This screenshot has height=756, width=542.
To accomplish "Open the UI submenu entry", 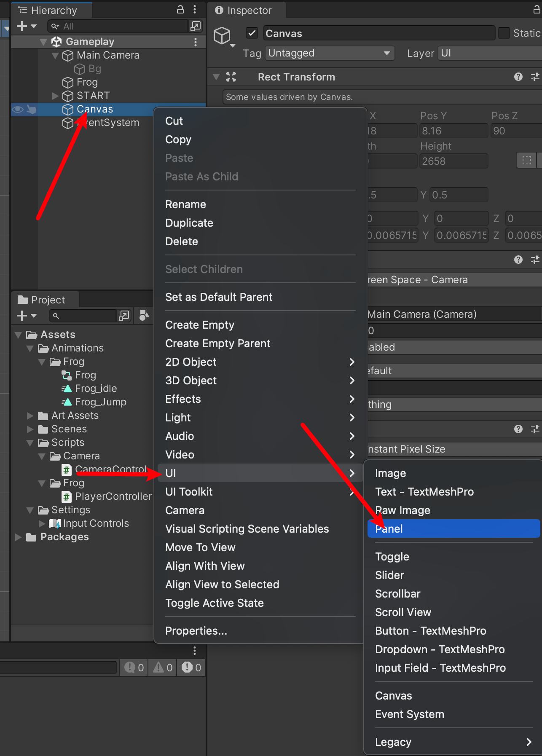I will (x=260, y=473).
